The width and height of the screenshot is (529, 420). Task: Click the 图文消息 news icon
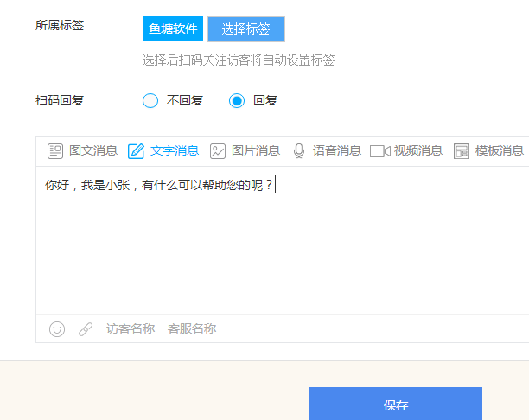coord(55,151)
